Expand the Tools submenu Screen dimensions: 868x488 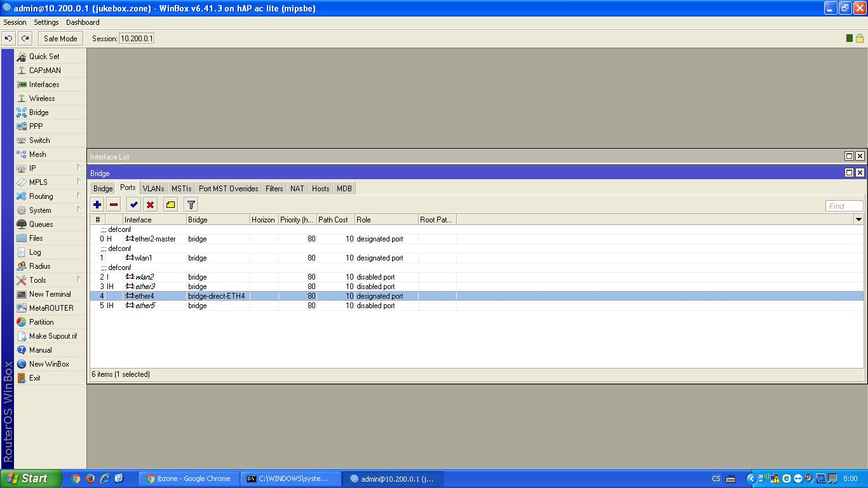[50, 280]
